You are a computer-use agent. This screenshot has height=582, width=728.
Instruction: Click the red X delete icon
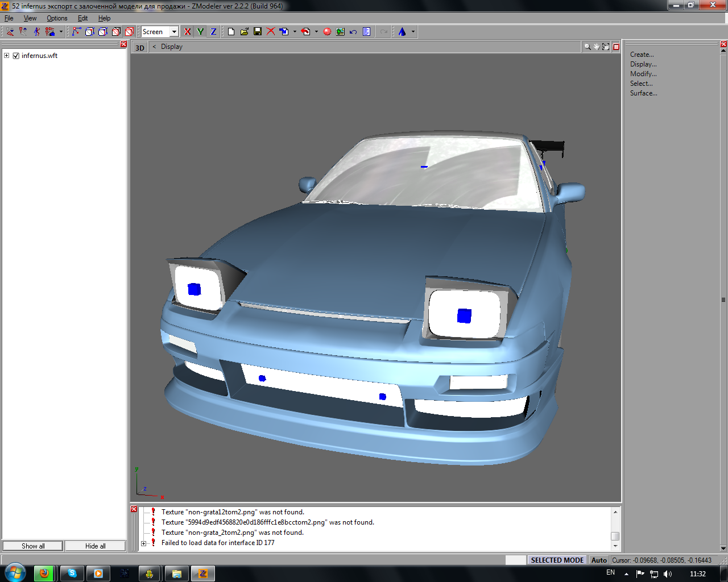(271, 32)
